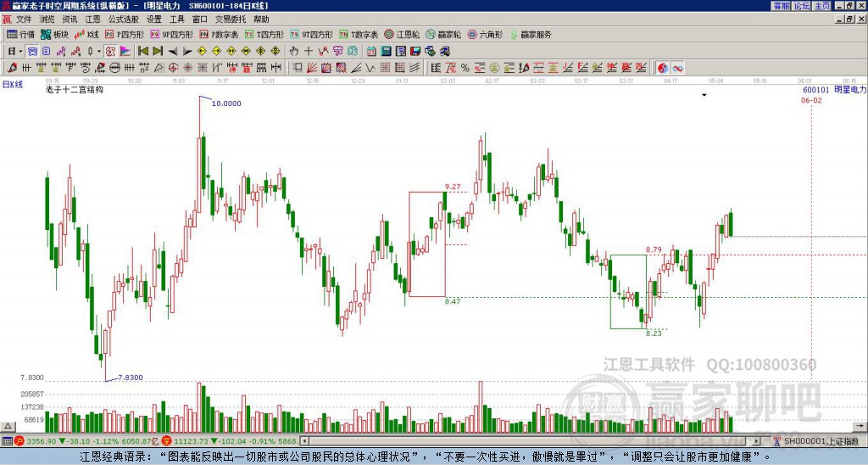Open the candlestick style dropdown arrow
This screenshot has height=465, width=868.
click(98, 51)
